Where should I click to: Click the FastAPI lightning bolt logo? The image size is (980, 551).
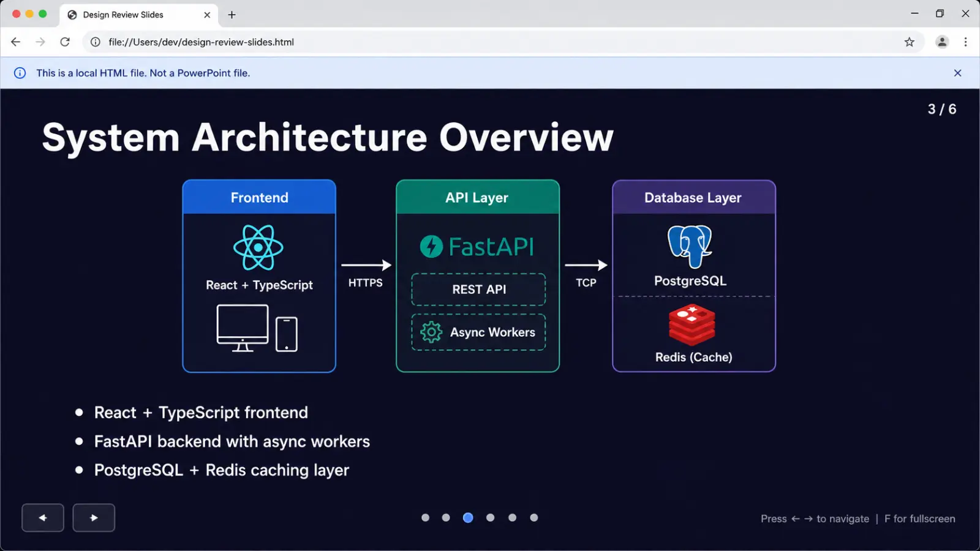point(431,247)
